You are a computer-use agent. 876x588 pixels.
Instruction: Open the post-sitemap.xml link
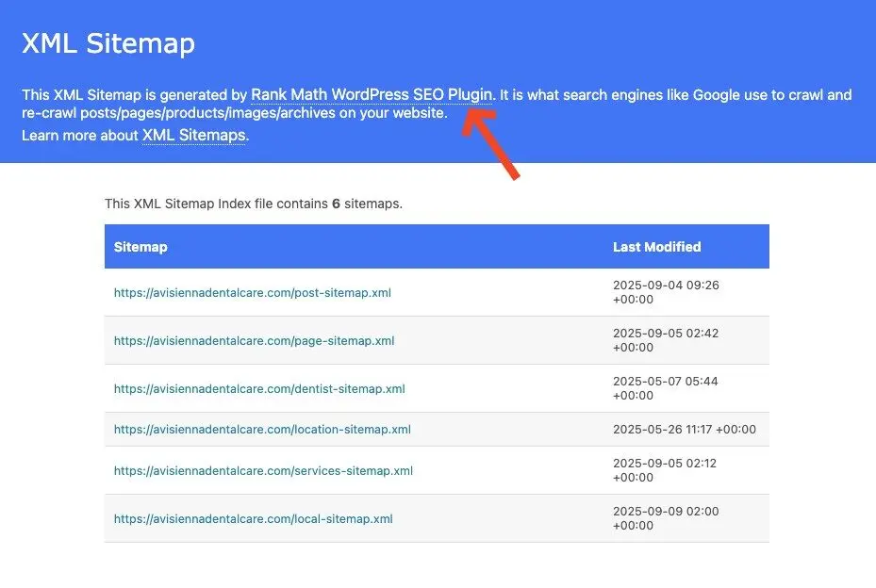coord(253,293)
